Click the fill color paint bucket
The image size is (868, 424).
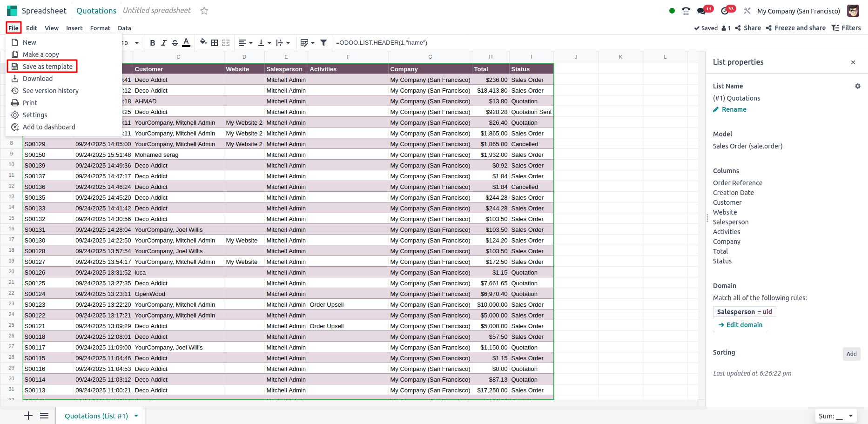tap(203, 42)
